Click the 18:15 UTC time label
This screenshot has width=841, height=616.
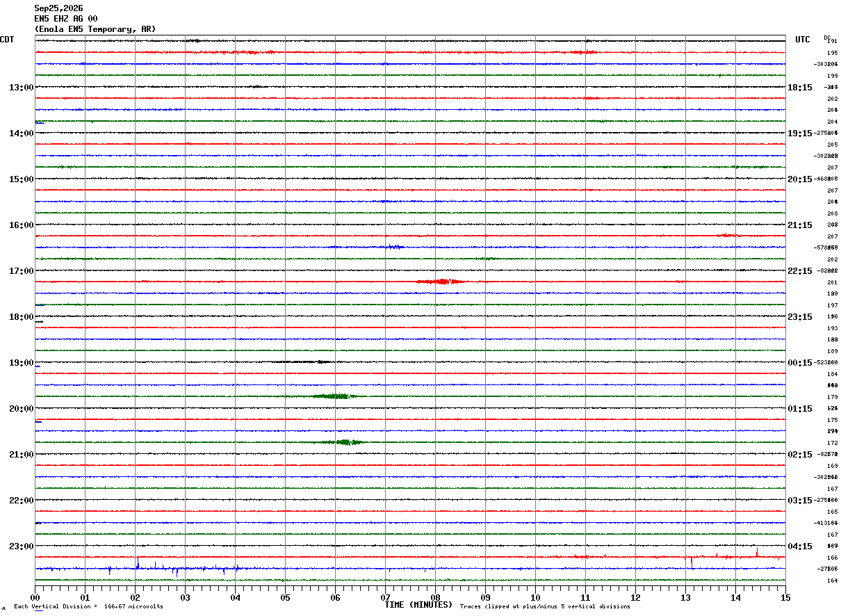point(800,88)
